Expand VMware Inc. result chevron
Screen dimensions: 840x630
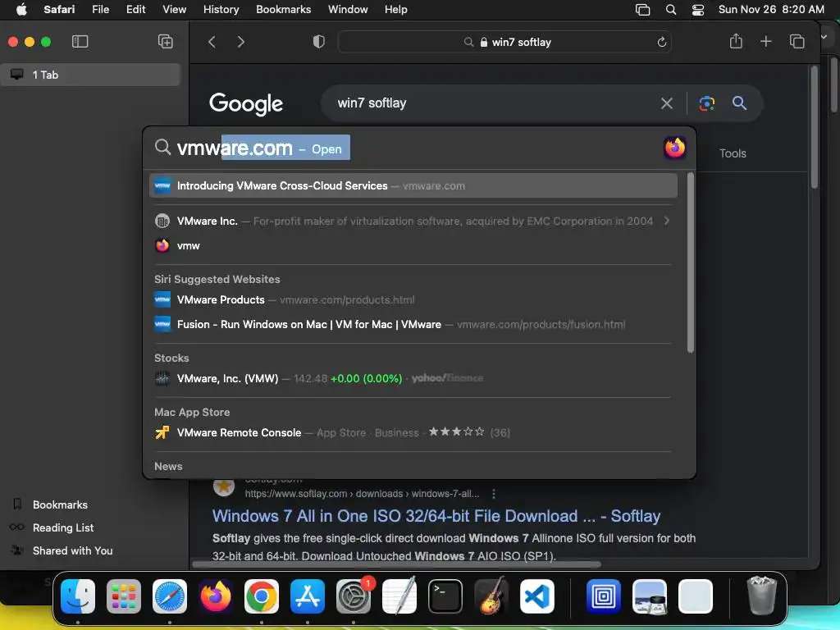tap(666, 221)
